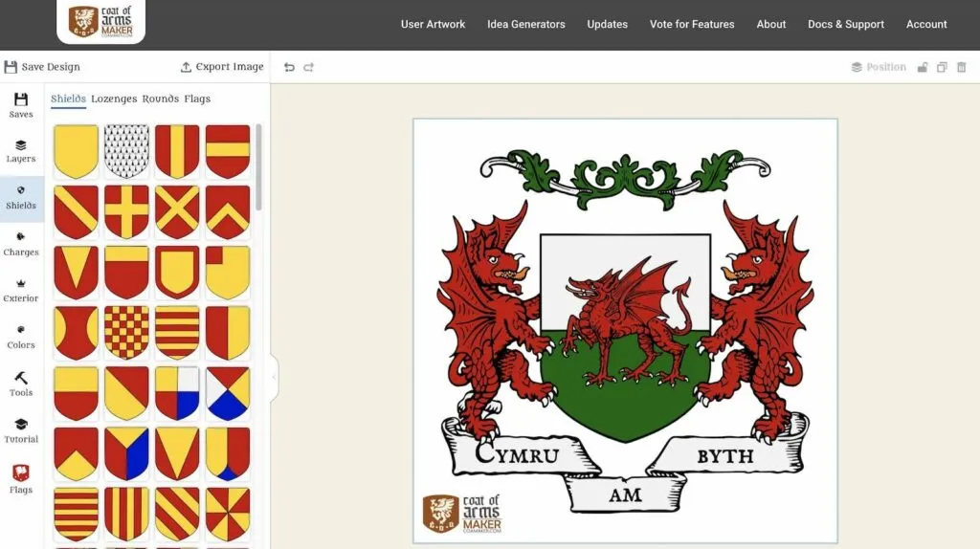The width and height of the screenshot is (980, 549).
Task: Switch to the Rounds tab
Action: [161, 99]
